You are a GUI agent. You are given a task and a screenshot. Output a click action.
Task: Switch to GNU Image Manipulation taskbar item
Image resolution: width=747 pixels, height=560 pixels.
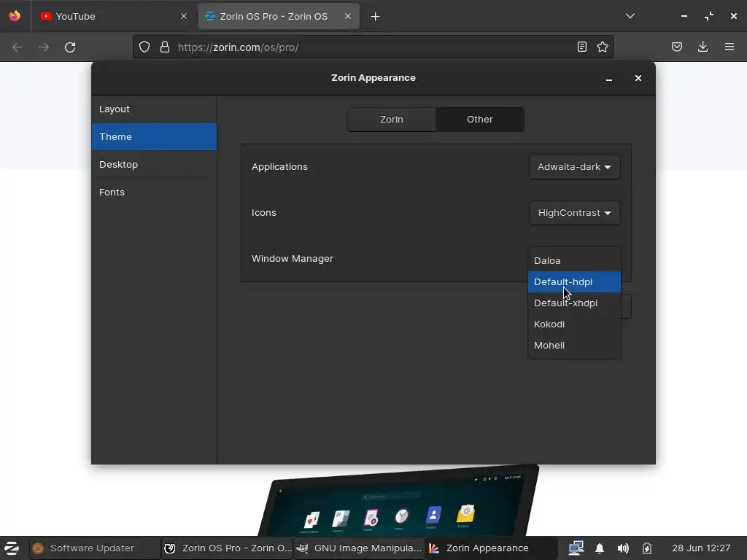(359, 548)
